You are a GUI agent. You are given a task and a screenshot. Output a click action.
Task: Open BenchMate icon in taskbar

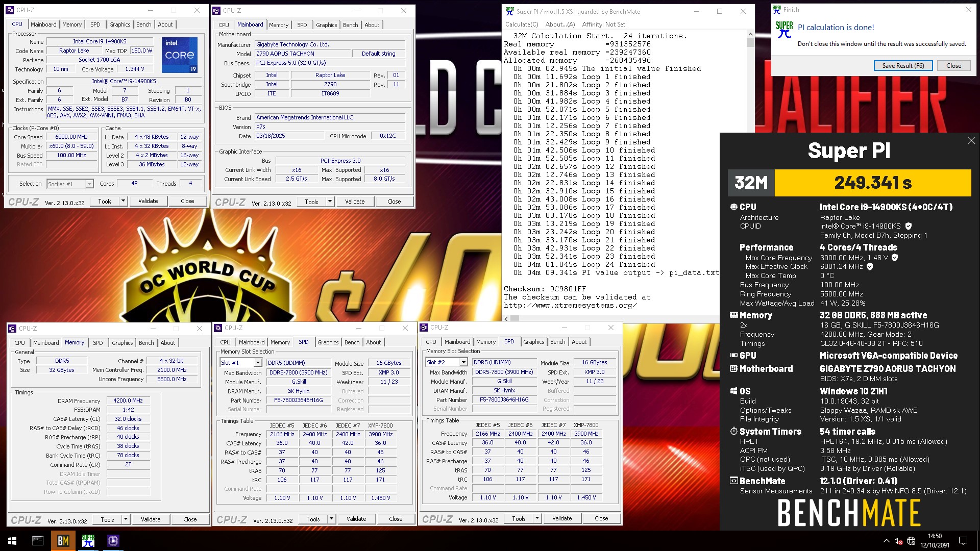pos(63,541)
